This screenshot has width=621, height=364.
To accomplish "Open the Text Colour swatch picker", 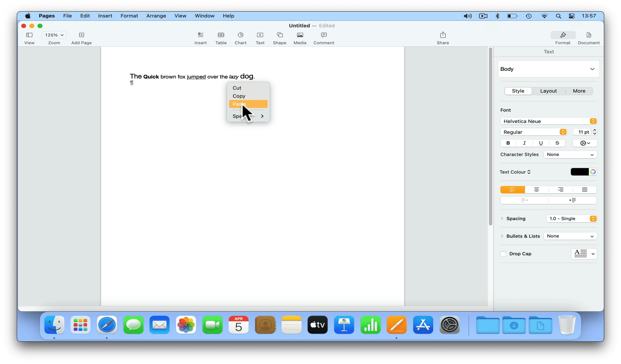I will [x=579, y=172].
